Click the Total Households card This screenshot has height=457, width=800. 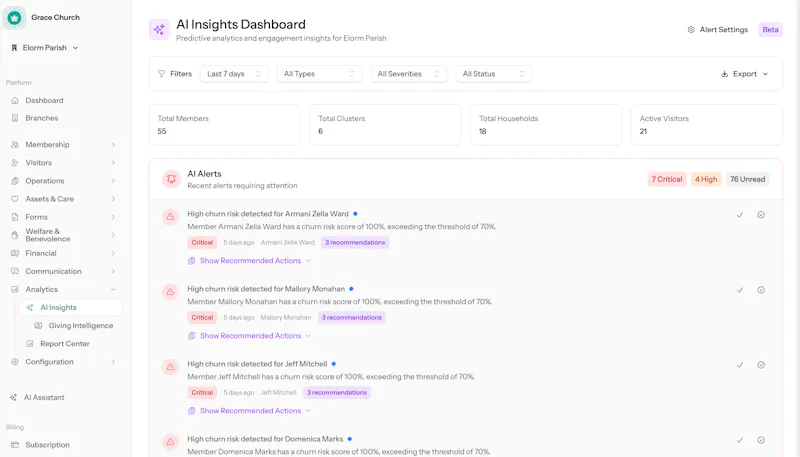546,125
